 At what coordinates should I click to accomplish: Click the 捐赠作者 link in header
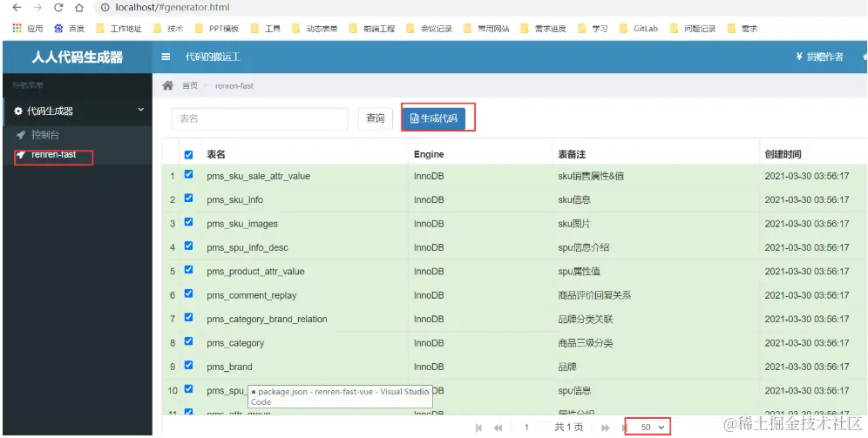[819, 57]
